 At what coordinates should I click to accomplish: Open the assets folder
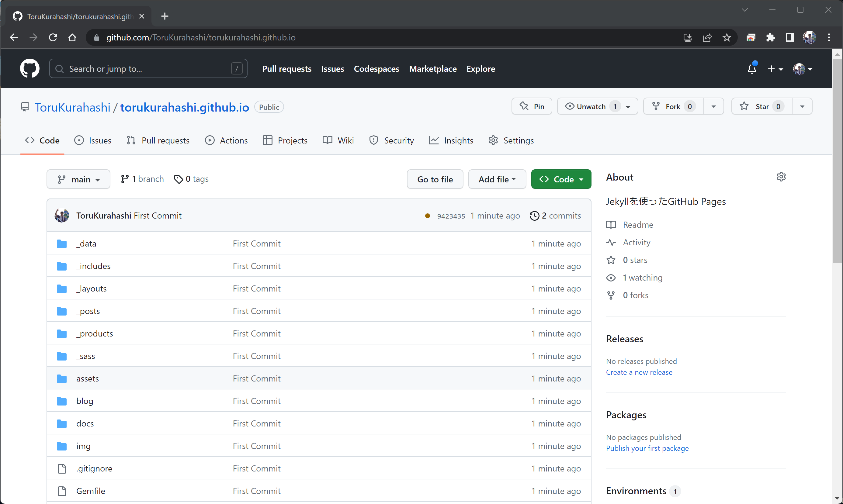pos(87,379)
